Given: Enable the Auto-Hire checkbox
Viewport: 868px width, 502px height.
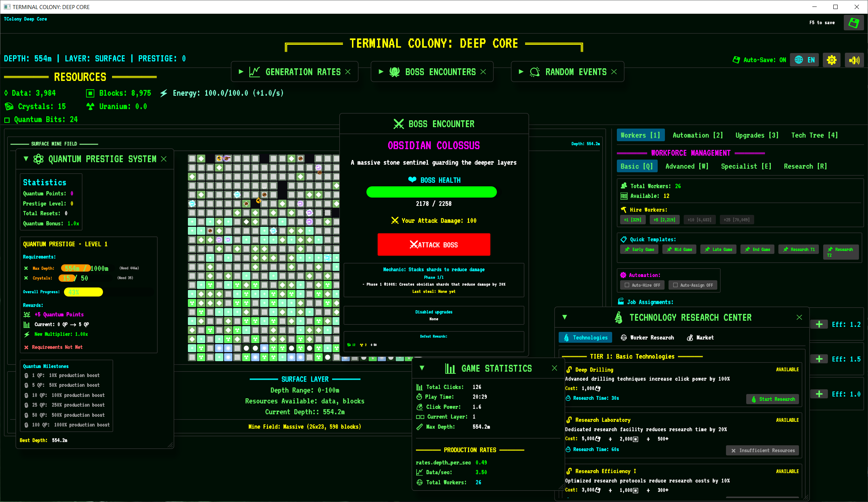Looking at the screenshot, I should point(627,285).
